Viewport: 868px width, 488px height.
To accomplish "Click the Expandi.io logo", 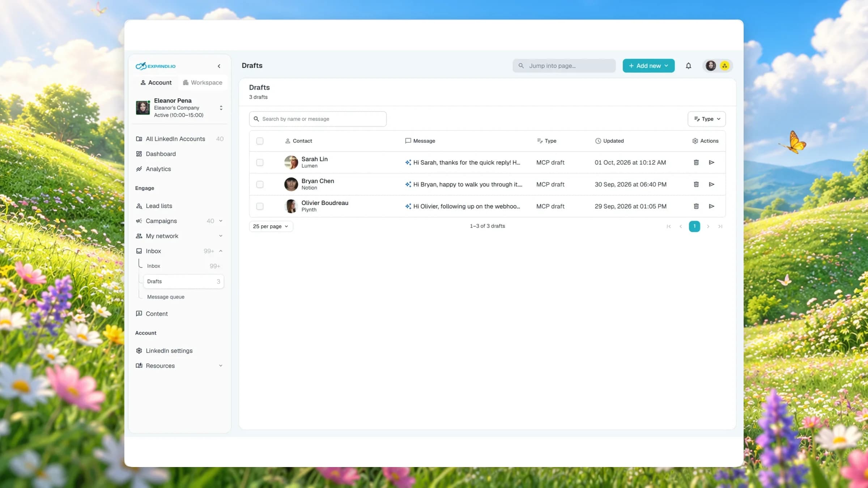I will tap(156, 66).
